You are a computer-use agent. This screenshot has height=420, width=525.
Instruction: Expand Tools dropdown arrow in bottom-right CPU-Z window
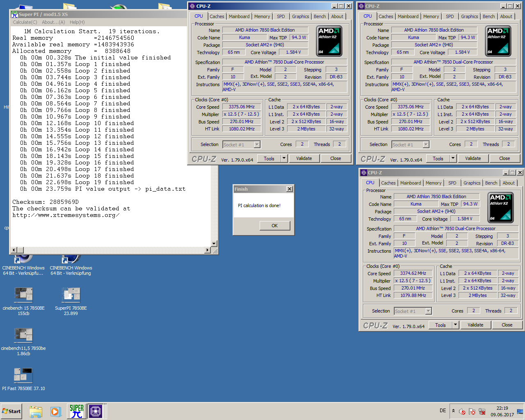[x=455, y=325]
